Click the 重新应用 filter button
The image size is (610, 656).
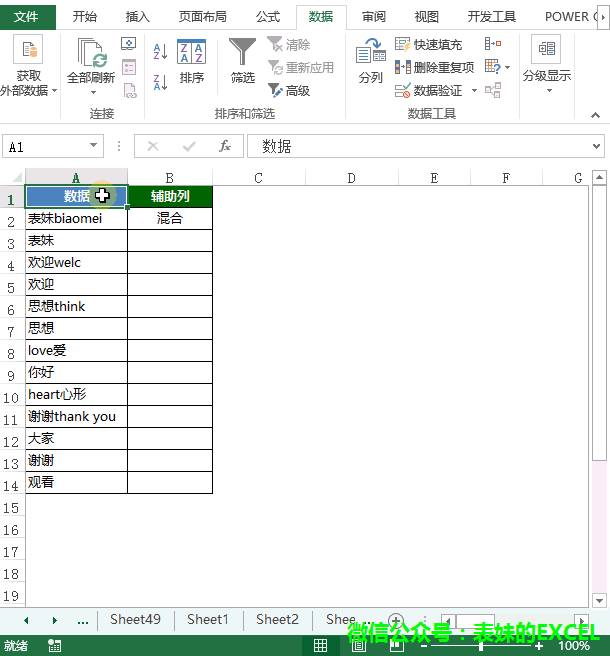click(x=301, y=67)
